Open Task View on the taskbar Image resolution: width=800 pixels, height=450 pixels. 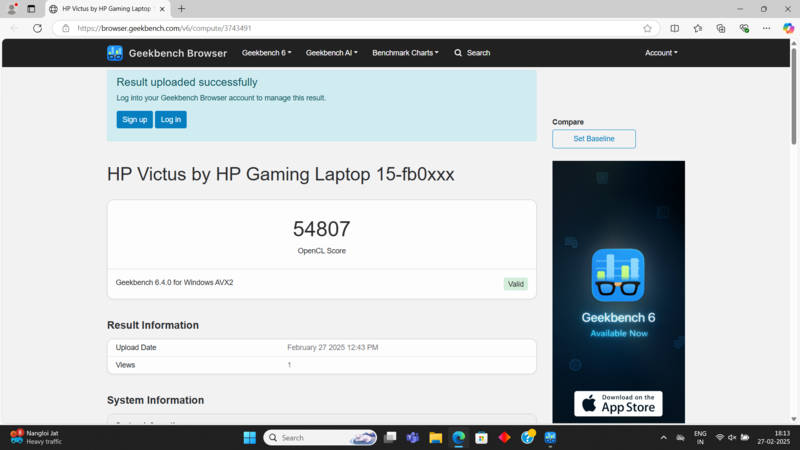coord(390,437)
